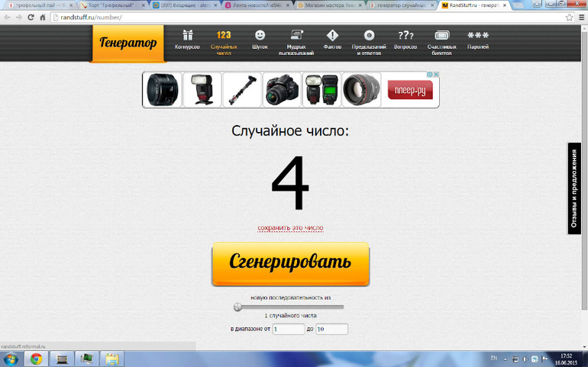
Task: Bookmark this page with the star icon
Action: click(x=569, y=17)
